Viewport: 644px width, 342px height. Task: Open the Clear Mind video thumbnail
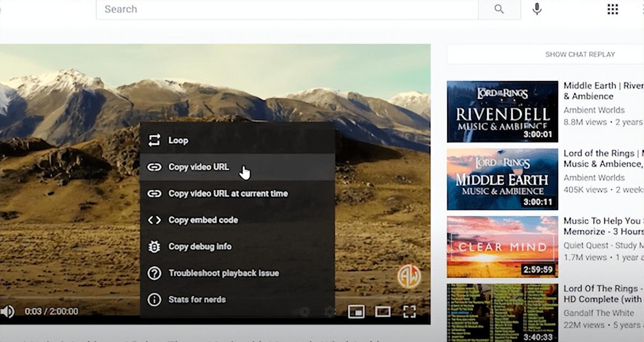coord(502,247)
